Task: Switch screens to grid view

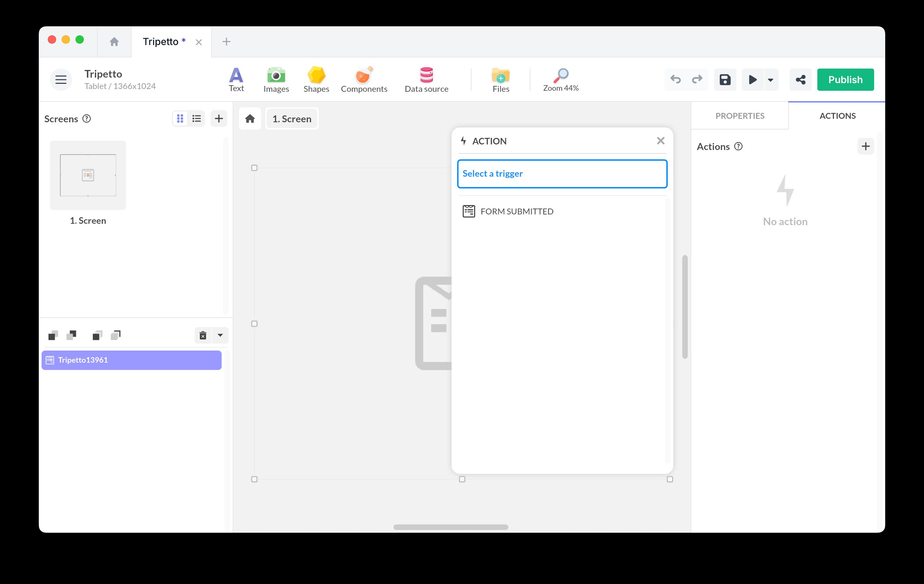Action: (180, 118)
